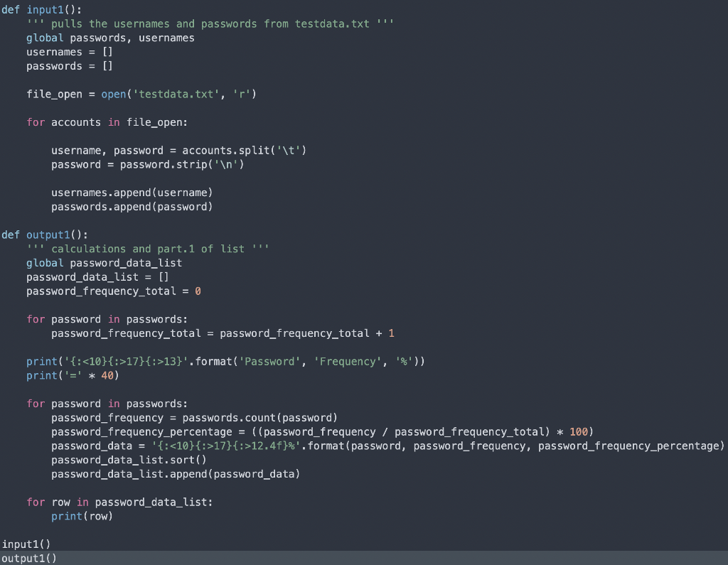The width and height of the screenshot is (728, 565).
Task: Click the password_data_list.append(password_data) line
Action: [x=176, y=474]
